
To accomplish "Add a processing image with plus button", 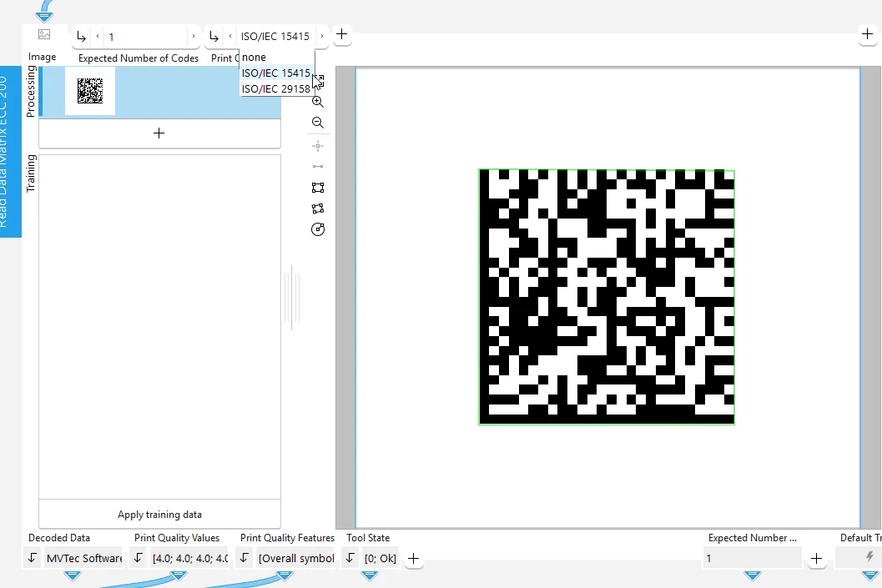I will [159, 133].
